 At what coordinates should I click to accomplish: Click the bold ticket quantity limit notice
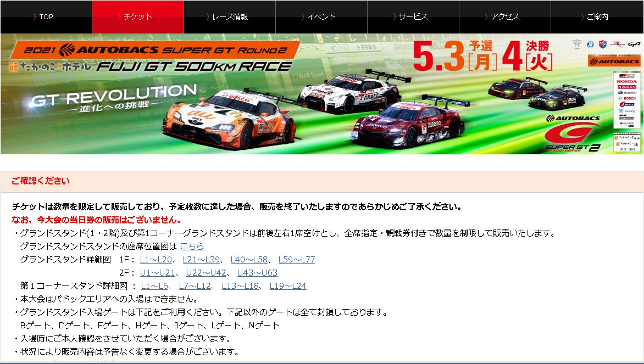click(237, 206)
